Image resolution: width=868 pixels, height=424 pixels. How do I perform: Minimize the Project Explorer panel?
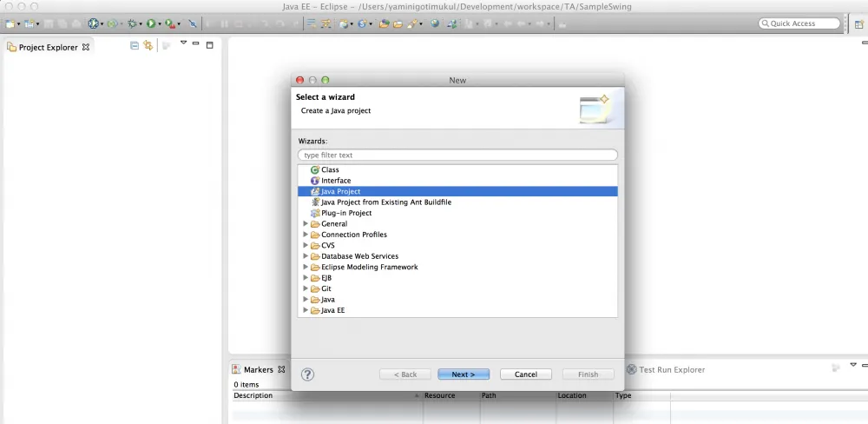(196, 44)
